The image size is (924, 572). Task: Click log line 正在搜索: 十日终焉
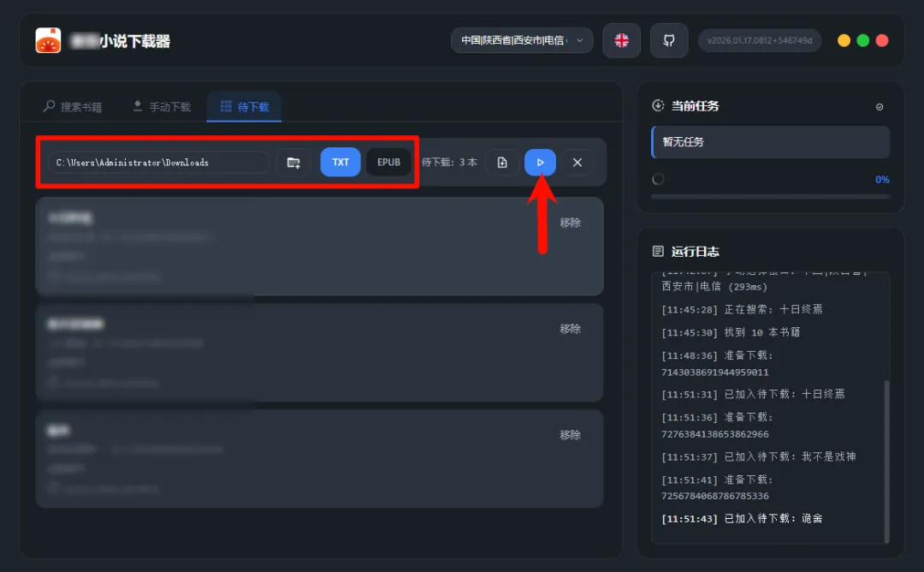point(742,309)
